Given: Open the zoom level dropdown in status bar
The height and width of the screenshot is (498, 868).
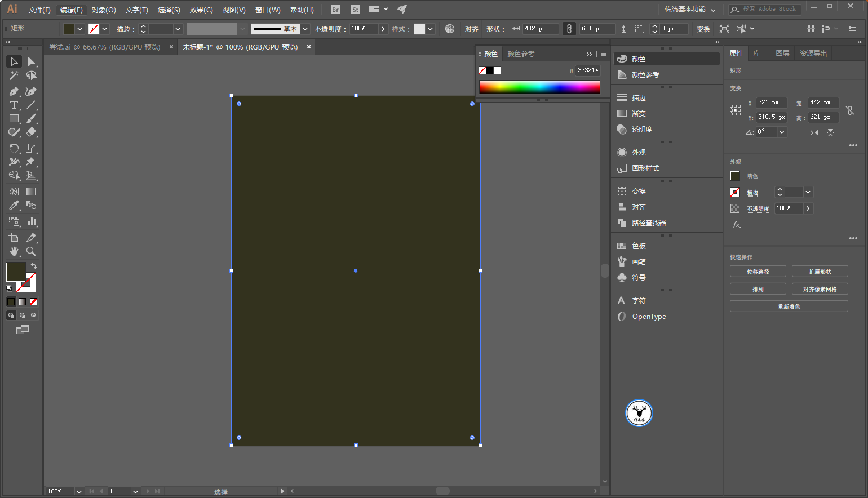Looking at the screenshot, I should [79, 492].
